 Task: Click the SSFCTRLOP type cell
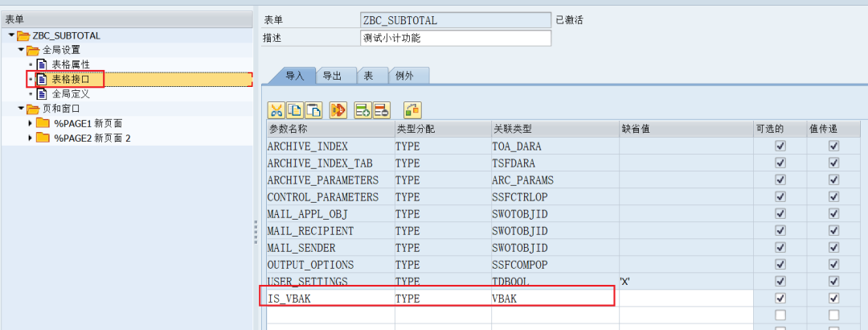(555, 197)
